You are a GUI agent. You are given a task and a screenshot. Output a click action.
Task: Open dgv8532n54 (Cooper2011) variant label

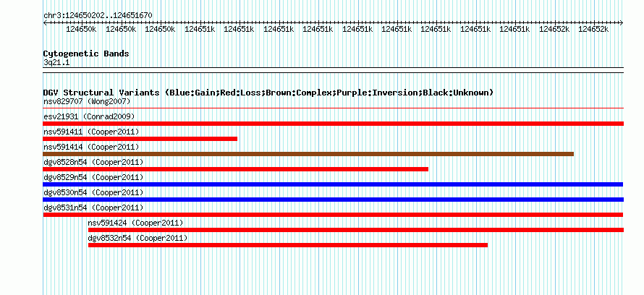(137, 238)
